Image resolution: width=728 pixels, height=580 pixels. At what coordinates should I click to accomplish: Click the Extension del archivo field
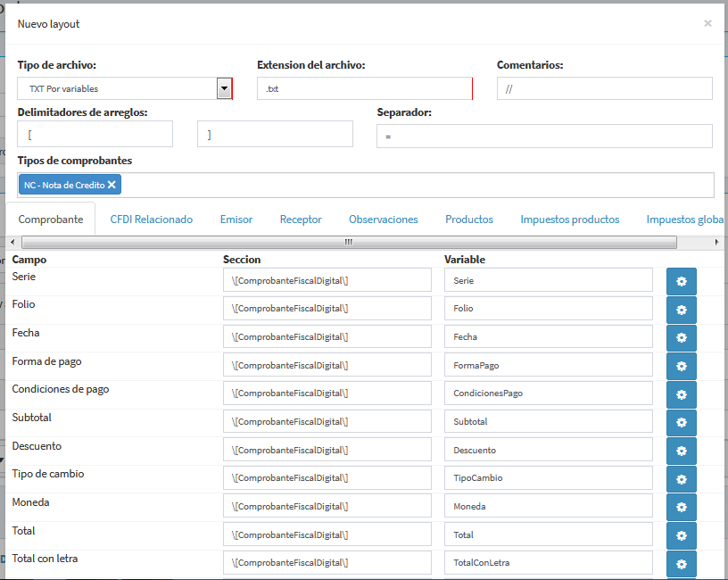pos(364,89)
